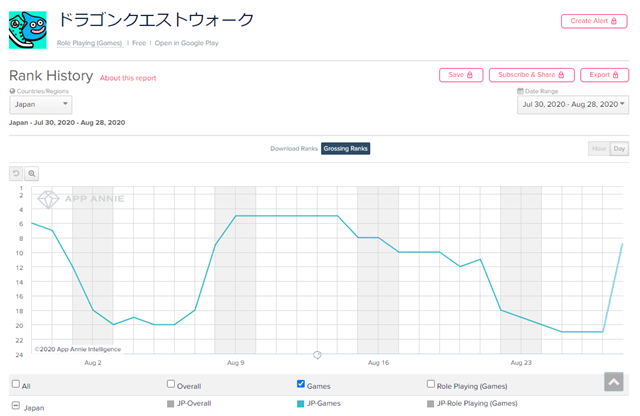This screenshot has width=640, height=416.
Task: Enable the Overall category checkbox
Action: [x=171, y=384]
